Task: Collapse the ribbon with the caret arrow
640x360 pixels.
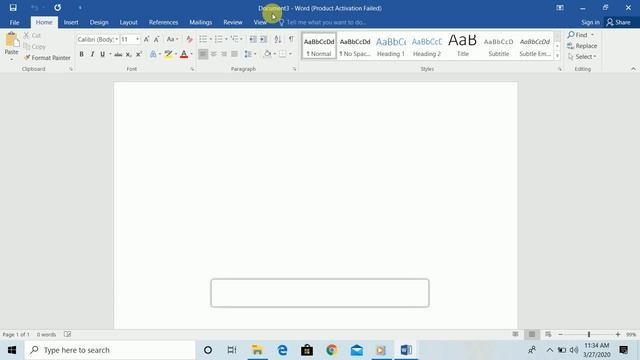Action: pos(633,69)
